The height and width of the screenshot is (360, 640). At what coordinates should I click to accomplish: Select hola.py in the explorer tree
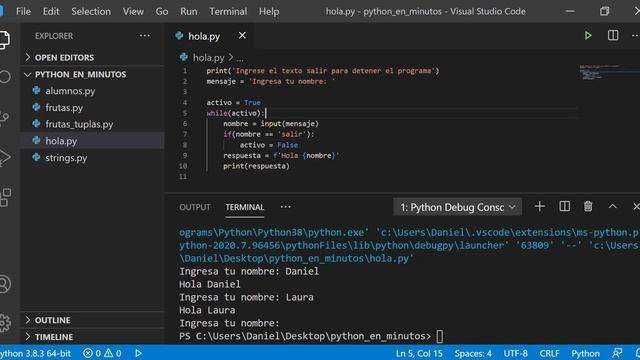[x=93, y=141]
